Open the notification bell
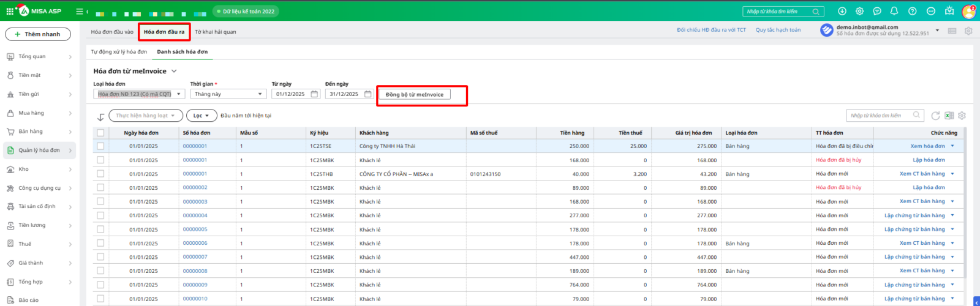The height and width of the screenshot is (306, 980). (x=894, y=11)
